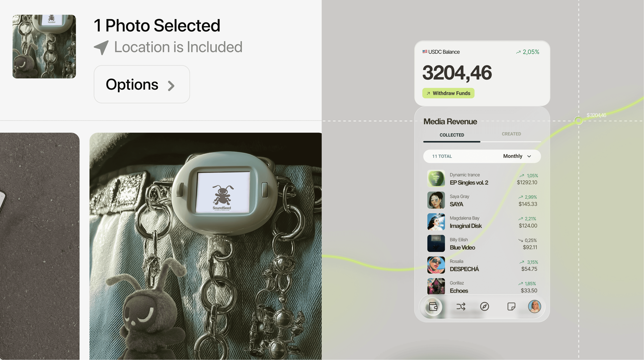644x360 pixels.
Task: Open the profile avatar in bottom navigation
Action: tap(534, 306)
